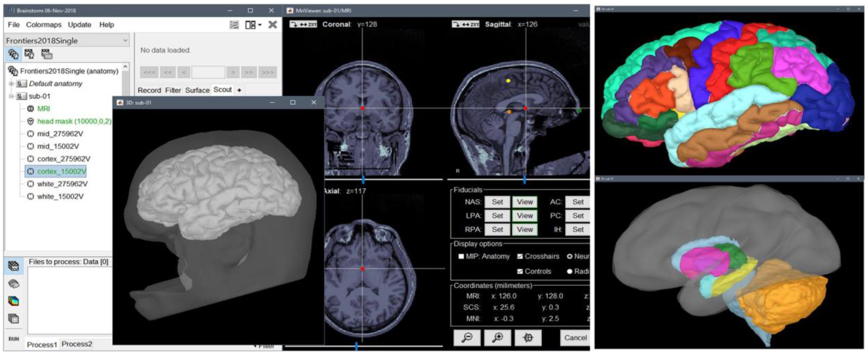
Task: Open the Colormaps menu
Action: coord(44,25)
